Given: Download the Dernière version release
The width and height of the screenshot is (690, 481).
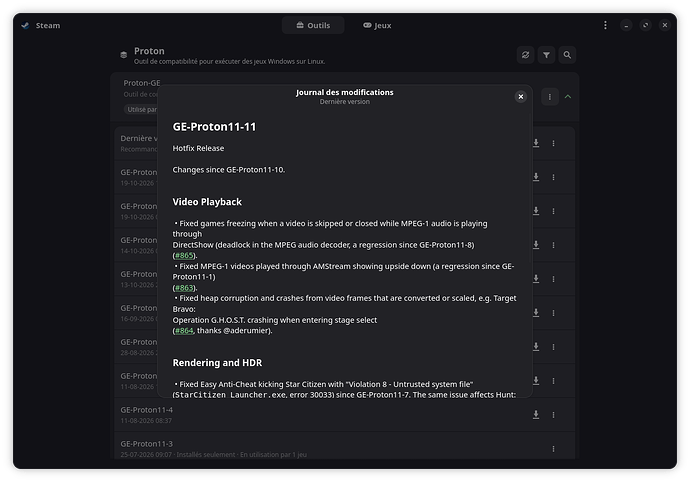Looking at the screenshot, I should click(536, 143).
